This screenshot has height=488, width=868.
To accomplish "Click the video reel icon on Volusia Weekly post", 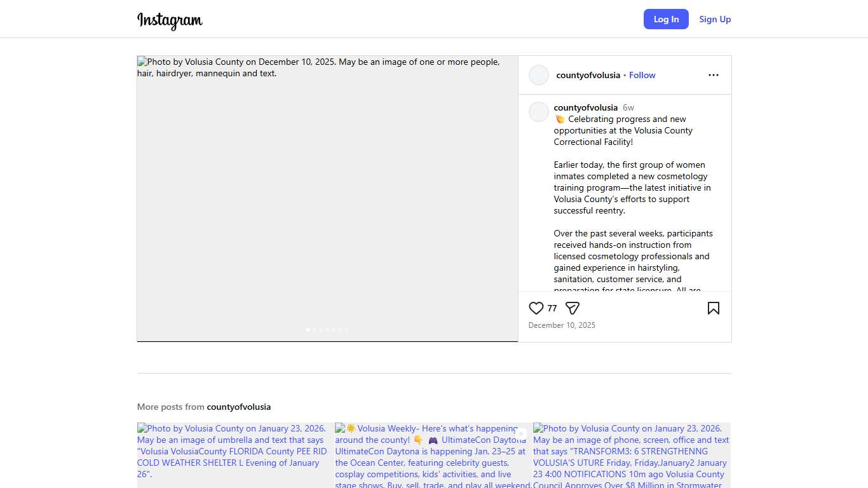I will (x=521, y=434).
